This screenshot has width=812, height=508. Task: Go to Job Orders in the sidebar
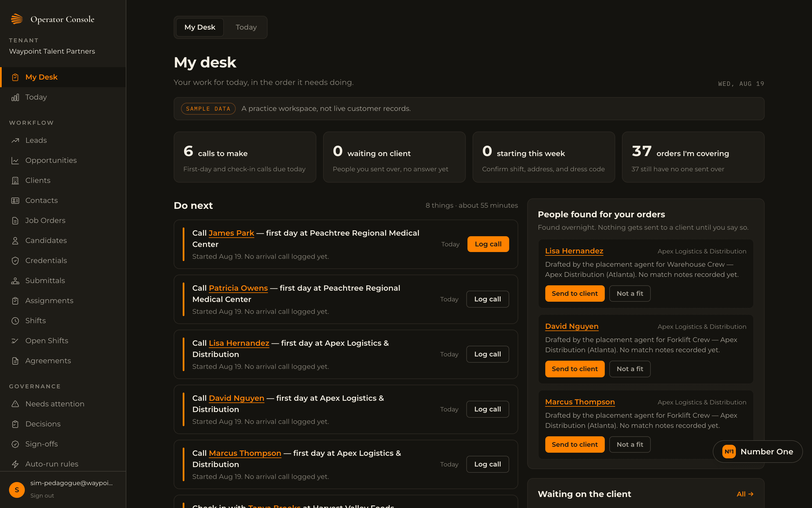tap(63, 221)
